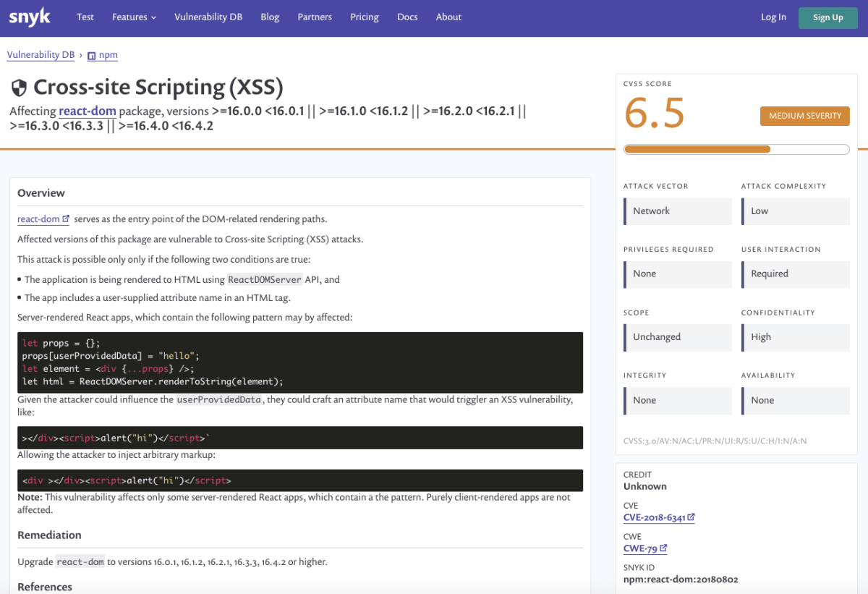Follow the Vulnerability DB breadcrumb link
Viewport: 868px width, 594px height.
pyautogui.click(x=41, y=54)
